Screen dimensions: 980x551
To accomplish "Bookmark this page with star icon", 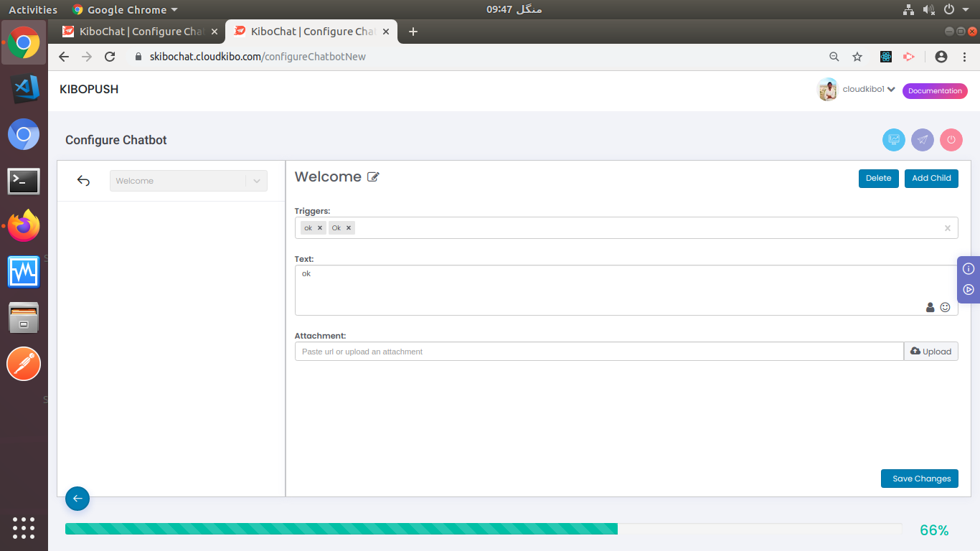I will [857, 57].
